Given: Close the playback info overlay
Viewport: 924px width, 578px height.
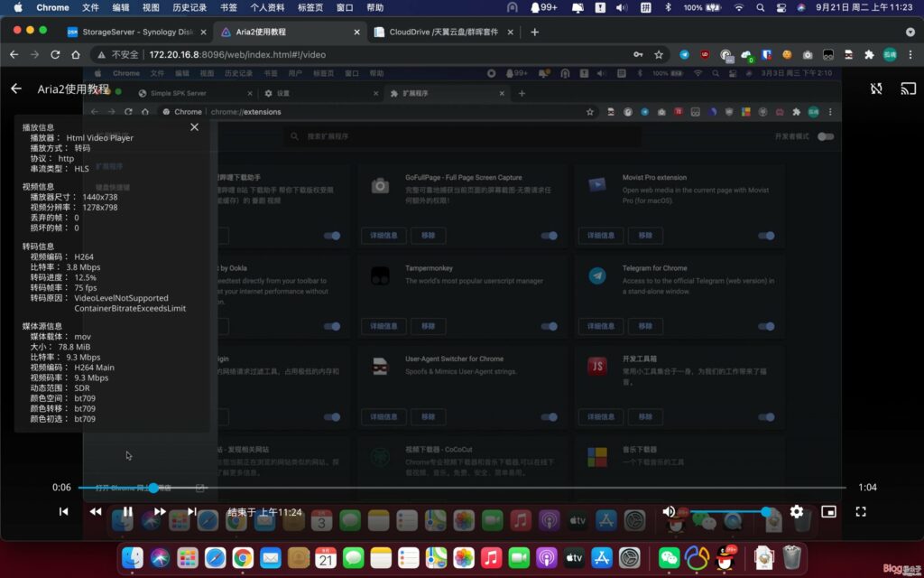Looking at the screenshot, I should click(195, 126).
